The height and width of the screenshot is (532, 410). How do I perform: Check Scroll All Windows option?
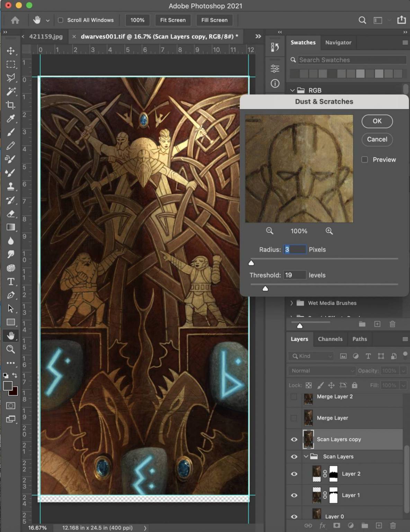[x=61, y=20]
